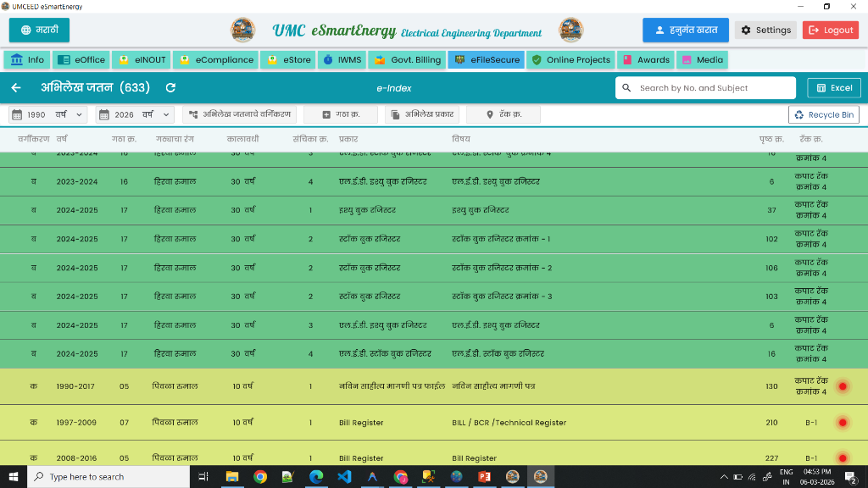The height and width of the screenshot is (488, 868).
Task: Open the Govt. Billing tab
Action: (x=407, y=60)
